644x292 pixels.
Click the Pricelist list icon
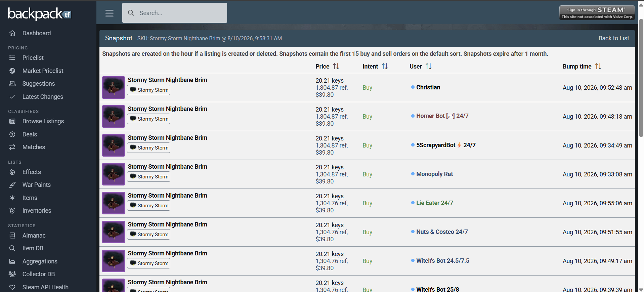tap(12, 58)
